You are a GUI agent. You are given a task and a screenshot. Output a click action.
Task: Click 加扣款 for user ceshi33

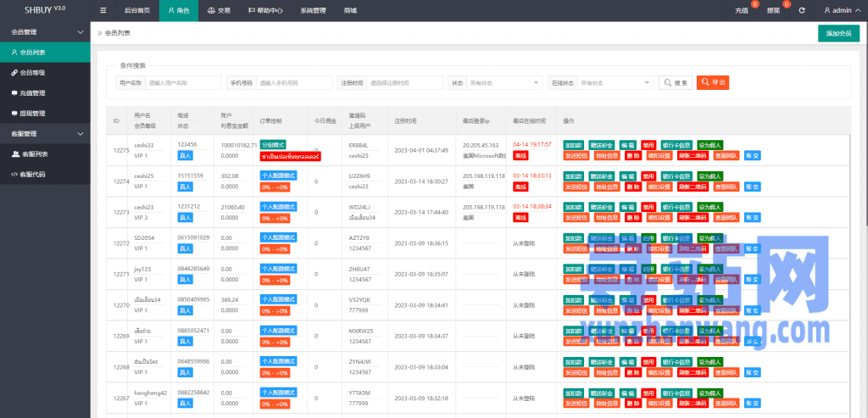pyautogui.click(x=572, y=144)
